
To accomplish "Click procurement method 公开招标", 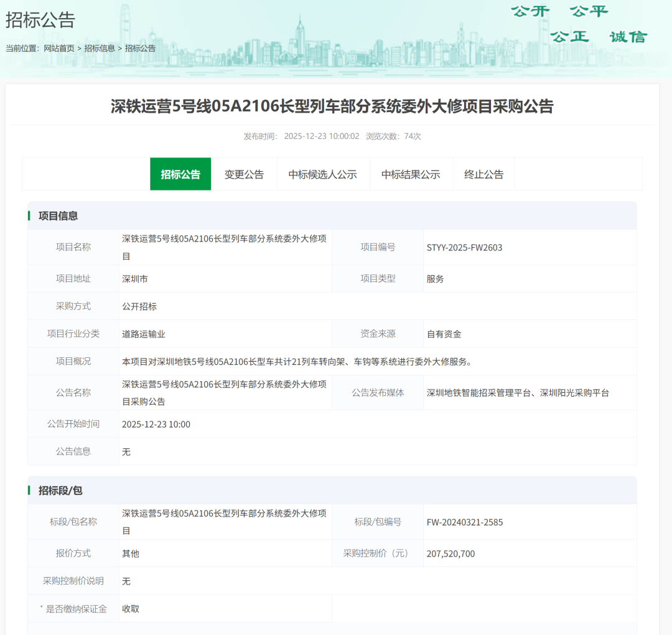I will 139,306.
